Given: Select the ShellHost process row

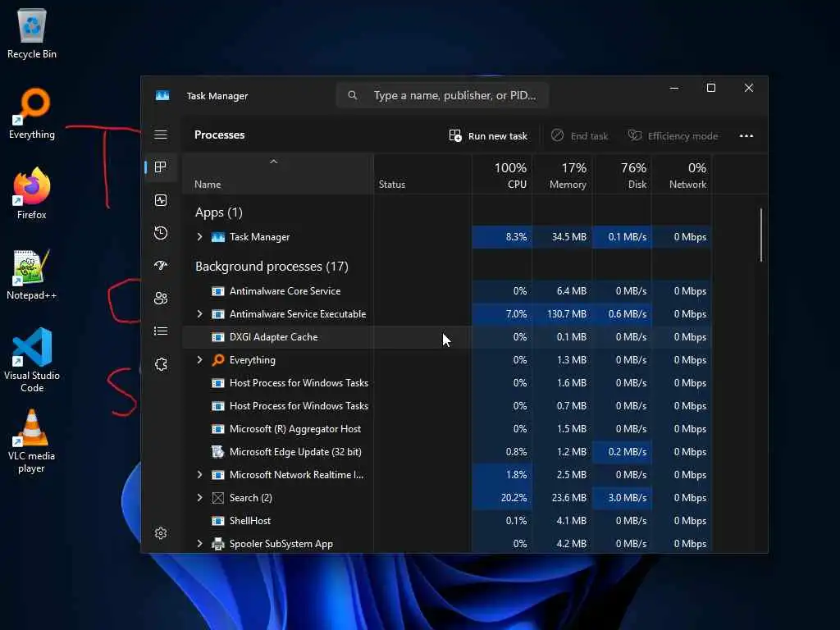Looking at the screenshot, I should (x=447, y=521).
